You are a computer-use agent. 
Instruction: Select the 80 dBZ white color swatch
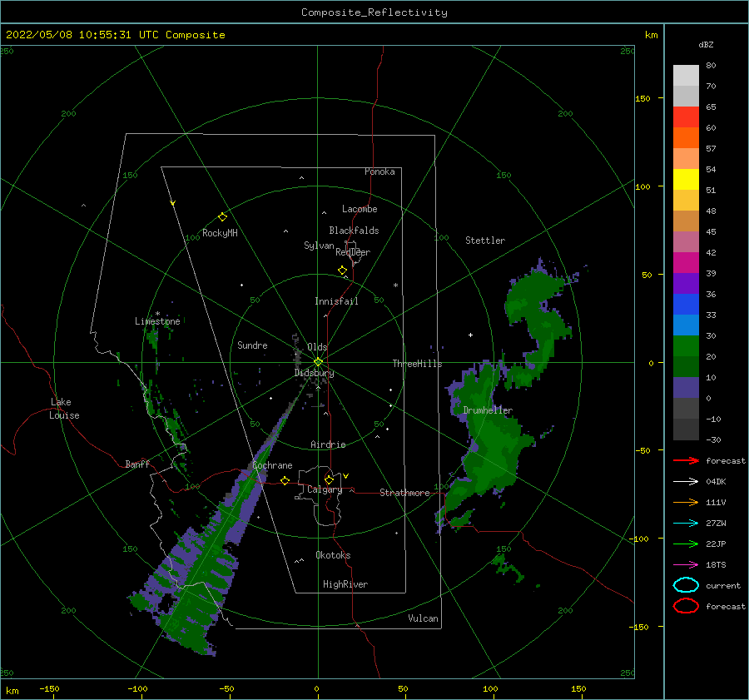686,75
